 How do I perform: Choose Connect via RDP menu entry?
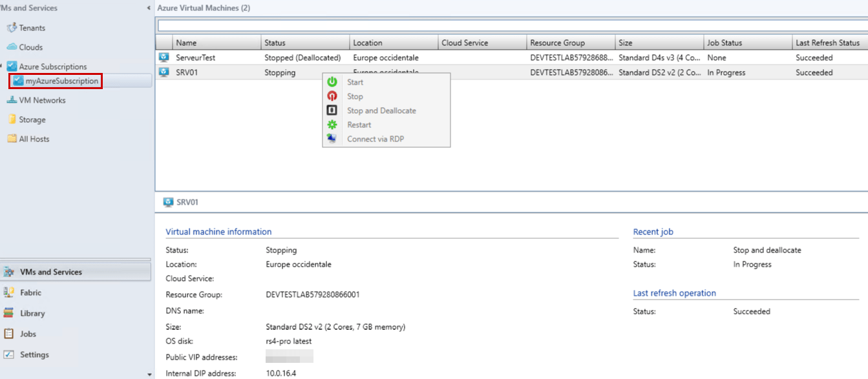click(x=375, y=139)
